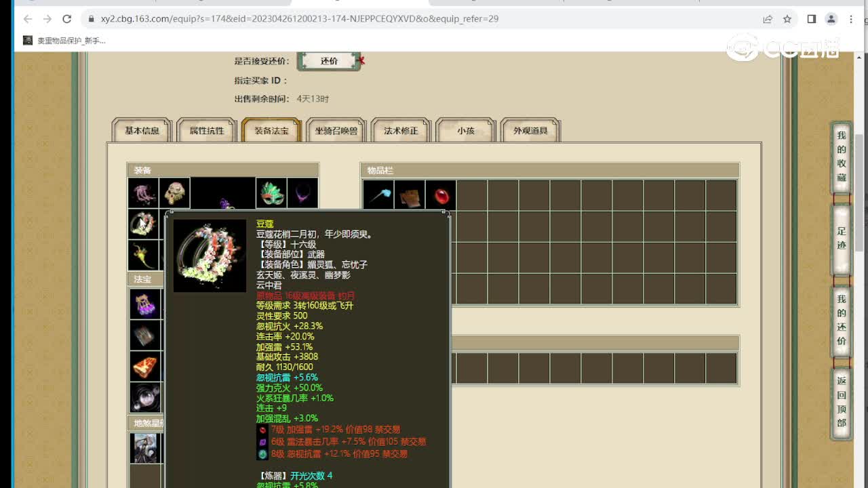Go back in browser history
Screen dimensions: 868x488
pyautogui.click(x=28, y=19)
